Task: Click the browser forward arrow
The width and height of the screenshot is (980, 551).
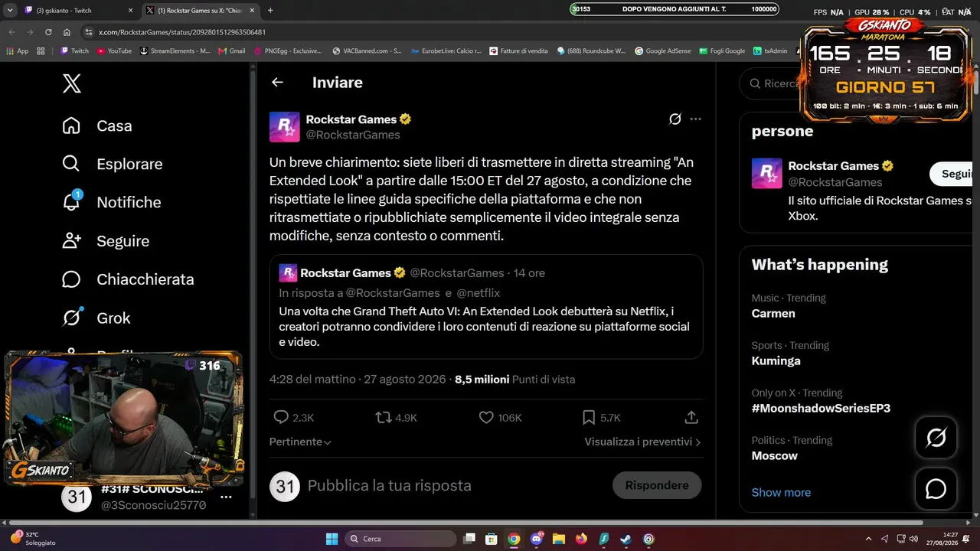Action: pos(30,32)
